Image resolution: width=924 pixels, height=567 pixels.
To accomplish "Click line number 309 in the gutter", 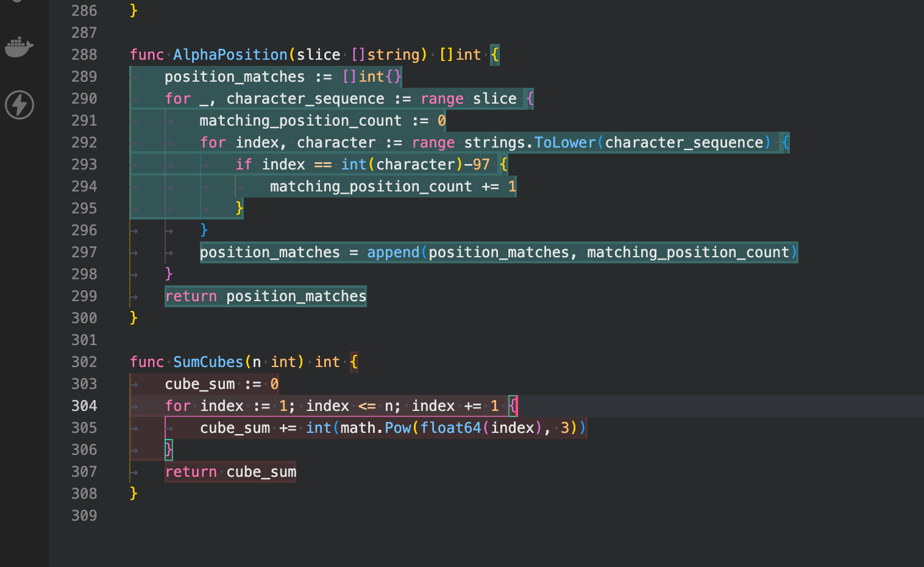I will point(84,516).
